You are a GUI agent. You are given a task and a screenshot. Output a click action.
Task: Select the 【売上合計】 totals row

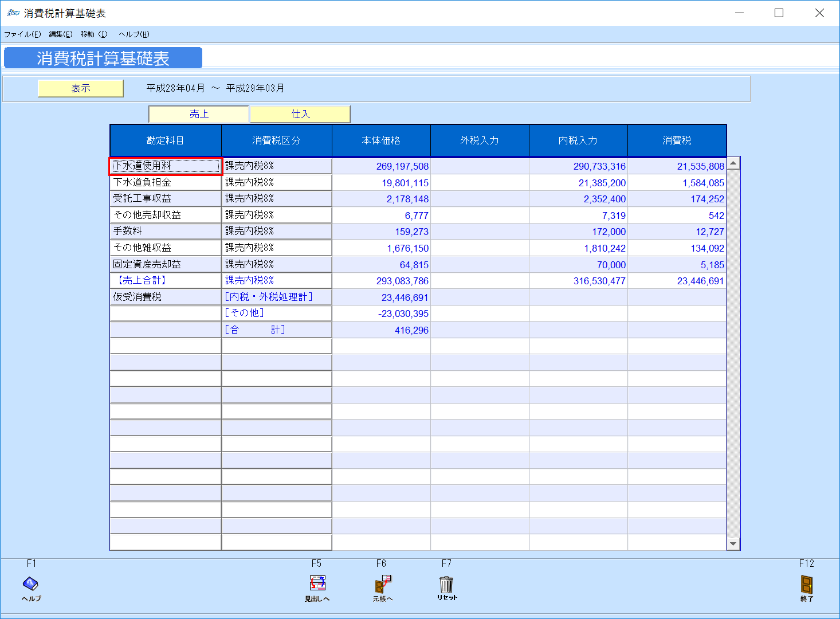(x=165, y=280)
